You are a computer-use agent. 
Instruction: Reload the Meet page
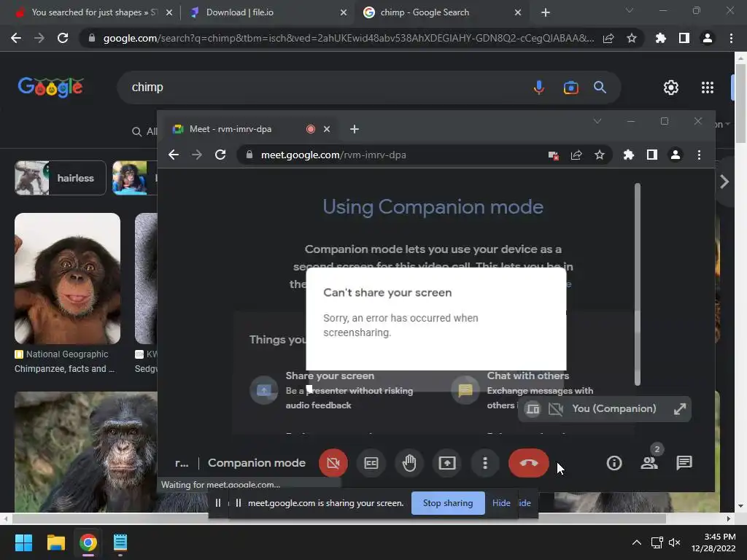220,155
